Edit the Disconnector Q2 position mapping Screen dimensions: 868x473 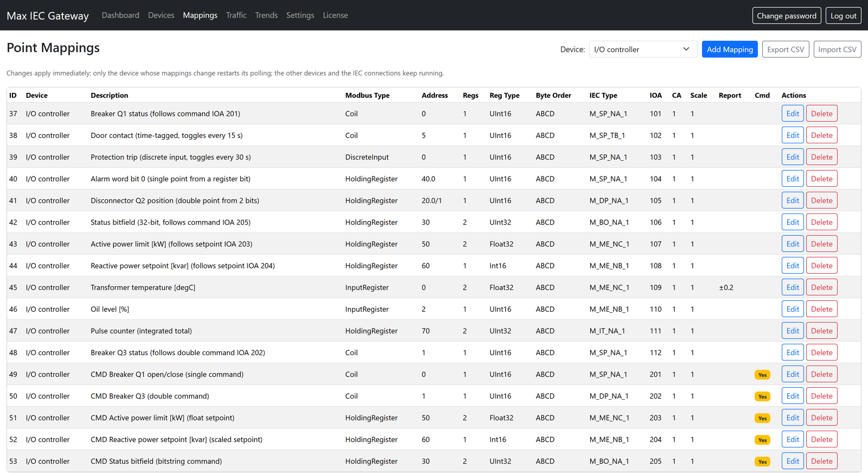coord(793,200)
